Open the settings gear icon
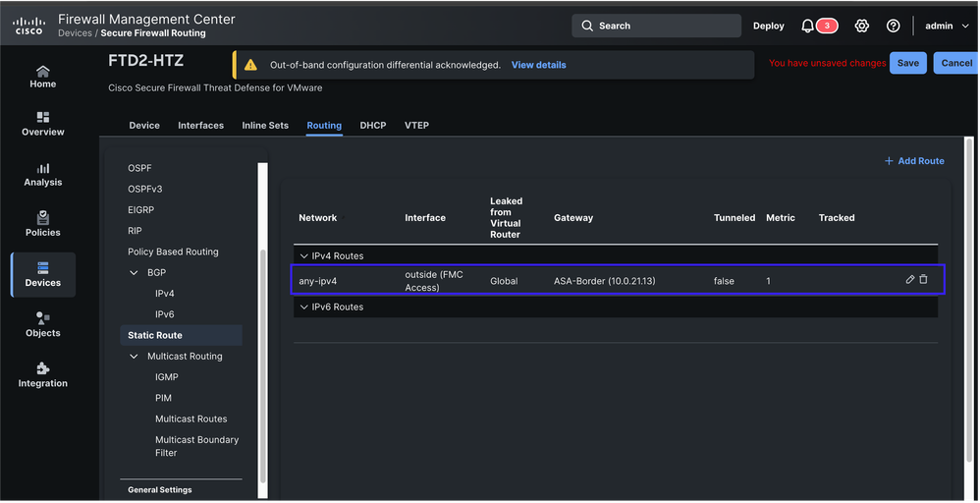 pyautogui.click(x=862, y=26)
